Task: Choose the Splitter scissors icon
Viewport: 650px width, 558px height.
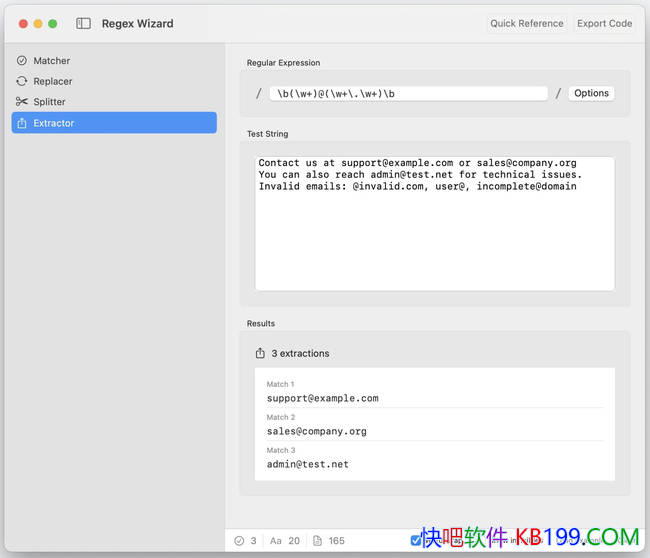Action: (22, 102)
